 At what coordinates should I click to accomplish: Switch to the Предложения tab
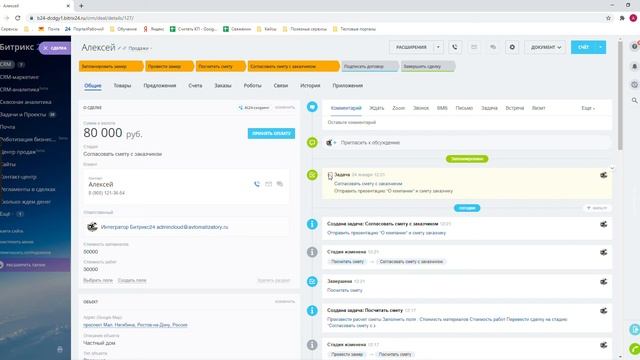160,86
